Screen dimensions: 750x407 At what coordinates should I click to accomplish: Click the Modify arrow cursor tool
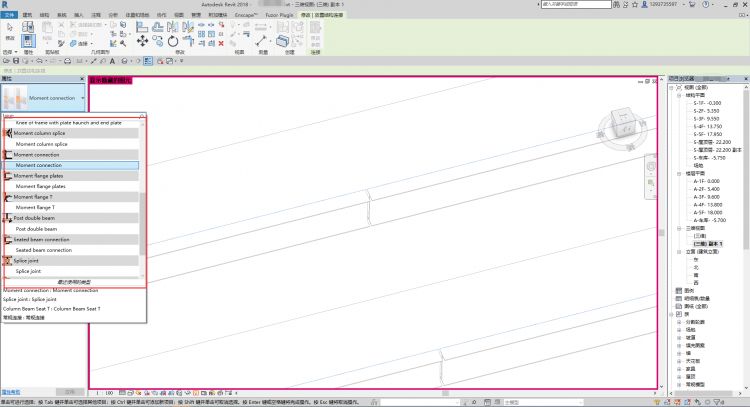tap(10, 29)
